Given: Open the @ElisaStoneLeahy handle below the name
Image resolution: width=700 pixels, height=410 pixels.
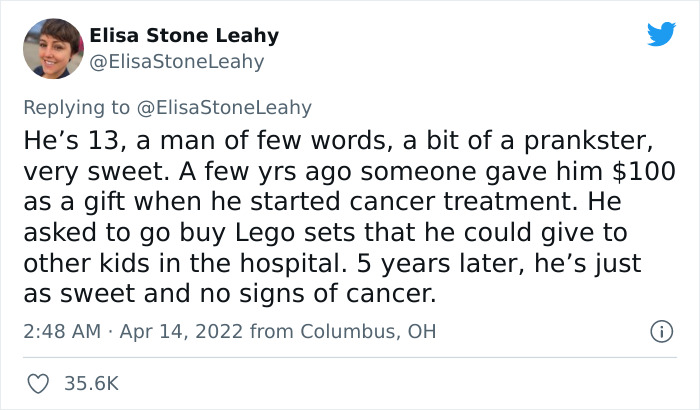Looking at the screenshot, I should click(x=177, y=61).
